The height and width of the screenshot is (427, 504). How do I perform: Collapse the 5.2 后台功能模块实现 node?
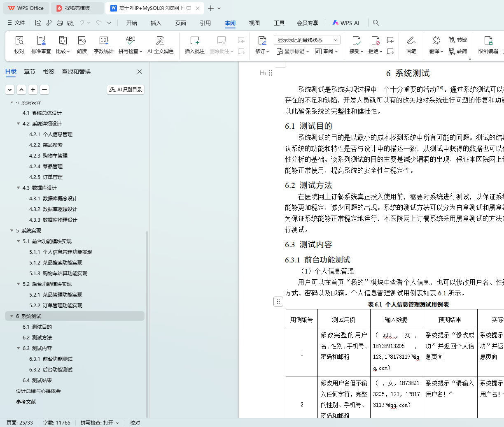[x=18, y=284]
